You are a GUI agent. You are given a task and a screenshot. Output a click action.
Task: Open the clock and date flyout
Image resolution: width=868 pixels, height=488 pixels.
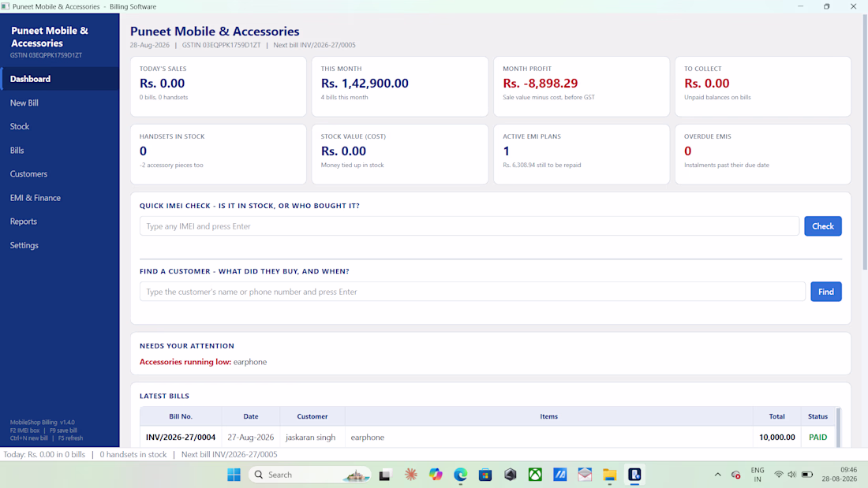coord(840,475)
